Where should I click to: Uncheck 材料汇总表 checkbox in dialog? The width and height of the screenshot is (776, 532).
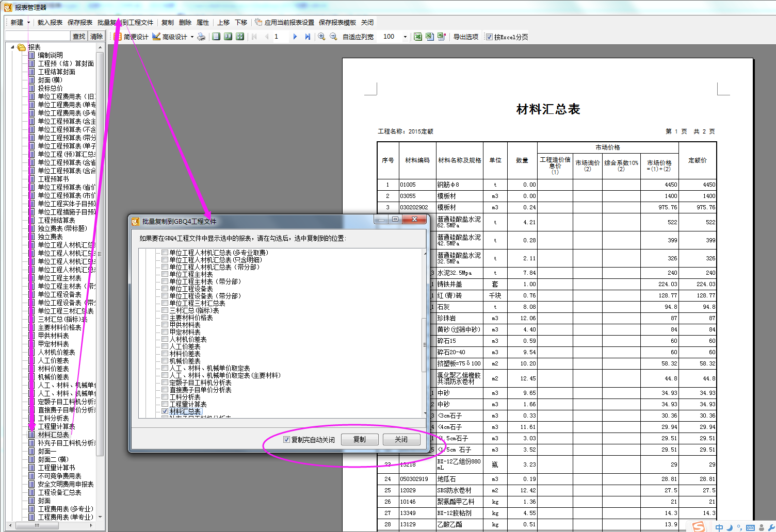[165, 411]
